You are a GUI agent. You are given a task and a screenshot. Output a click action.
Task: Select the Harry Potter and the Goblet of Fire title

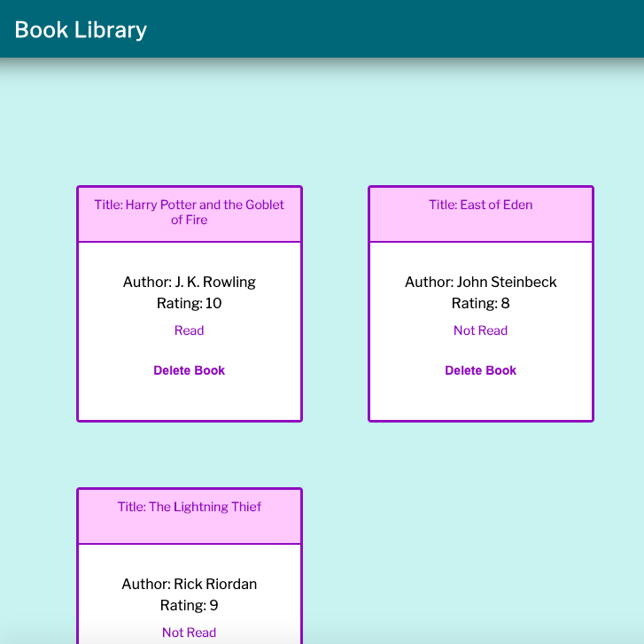click(189, 212)
